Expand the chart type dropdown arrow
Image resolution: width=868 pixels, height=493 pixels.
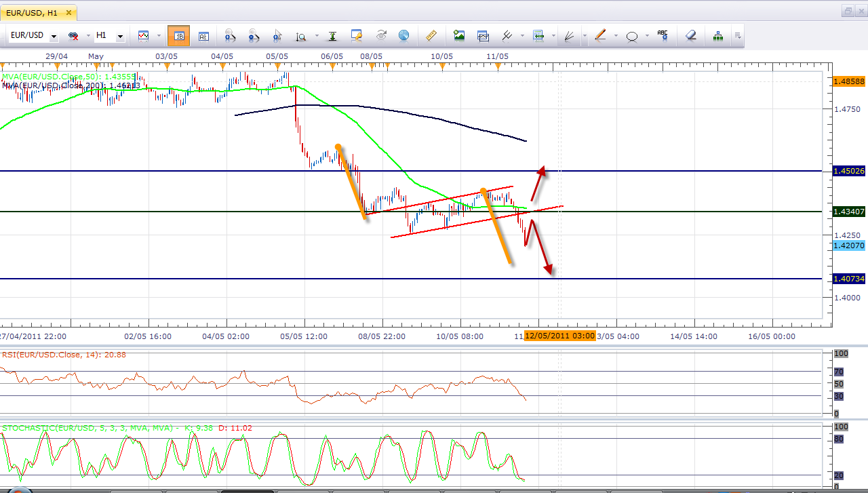pyautogui.click(x=159, y=36)
